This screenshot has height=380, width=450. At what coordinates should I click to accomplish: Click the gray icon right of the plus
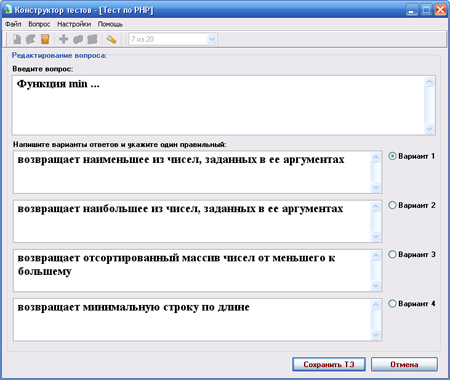pyautogui.click(x=78, y=39)
